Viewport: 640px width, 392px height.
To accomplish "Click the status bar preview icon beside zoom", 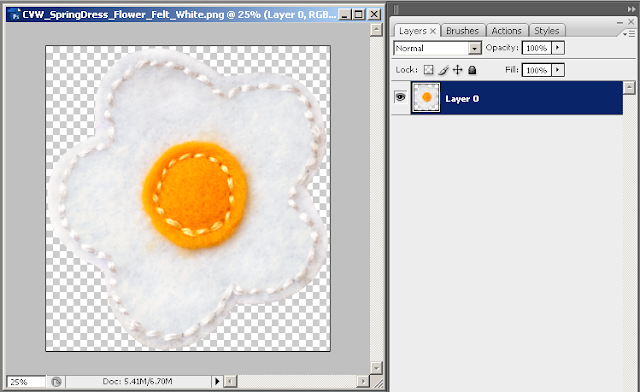I will click(x=56, y=382).
